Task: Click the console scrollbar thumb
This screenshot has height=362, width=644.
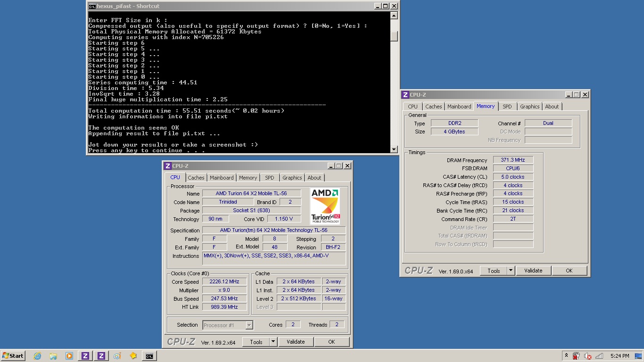Action: [394, 36]
